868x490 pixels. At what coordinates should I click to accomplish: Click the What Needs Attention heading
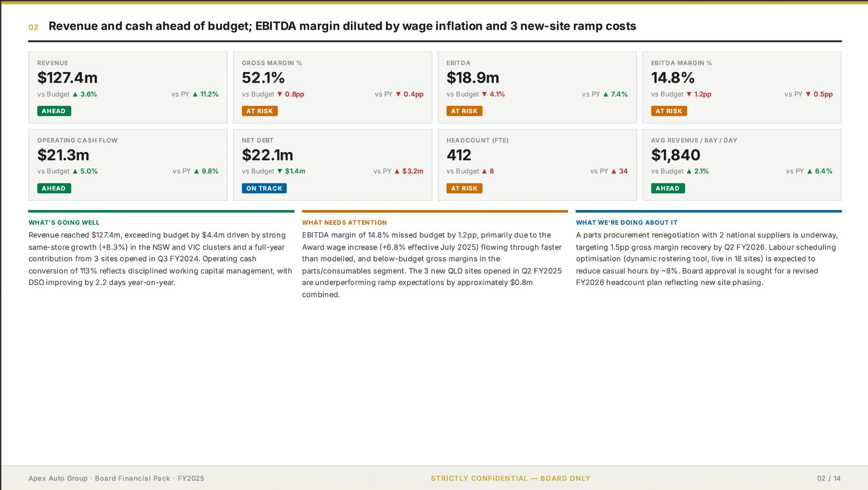(345, 223)
